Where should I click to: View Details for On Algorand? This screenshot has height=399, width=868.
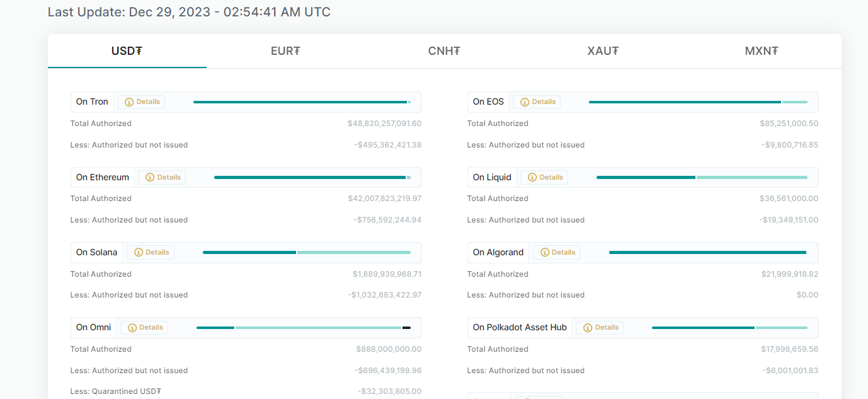tap(557, 253)
